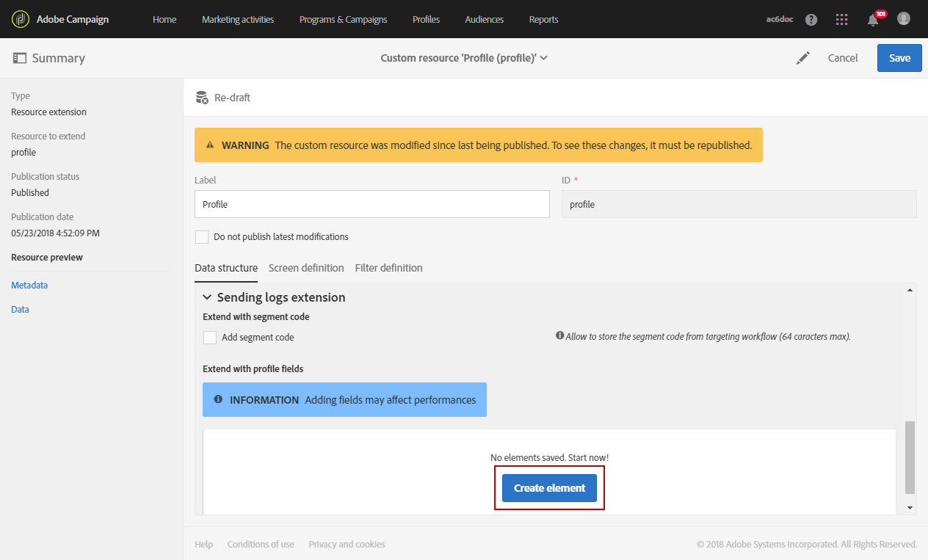Click the Create element button
Screen dimensions: 928x560
point(549,488)
